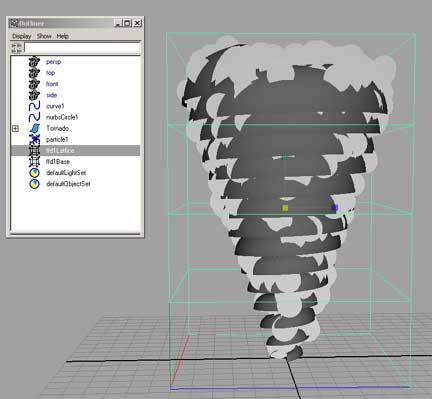This screenshot has width=432, height=399.
Task: Select the persp camera icon
Action: point(34,62)
